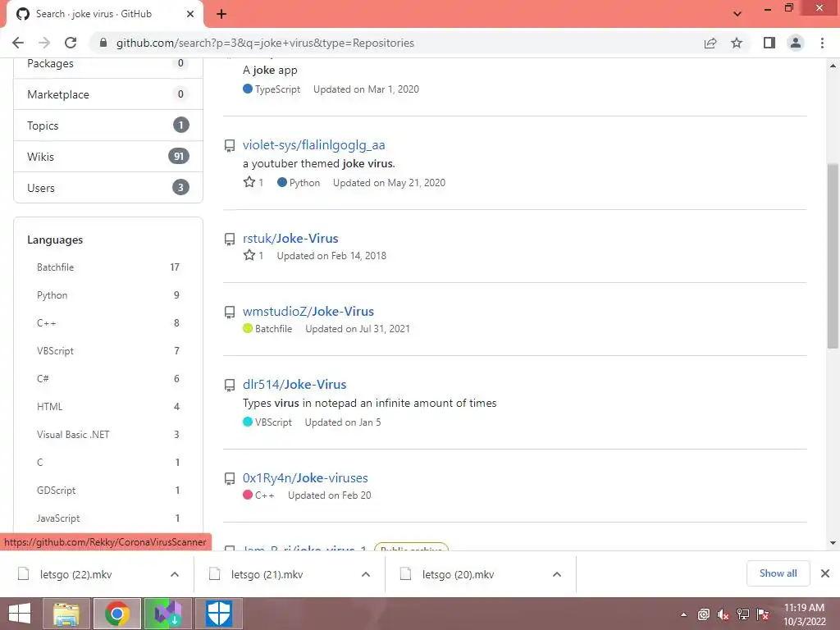
Task: Click Action Center flag tray icon
Action: (x=762, y=614)
